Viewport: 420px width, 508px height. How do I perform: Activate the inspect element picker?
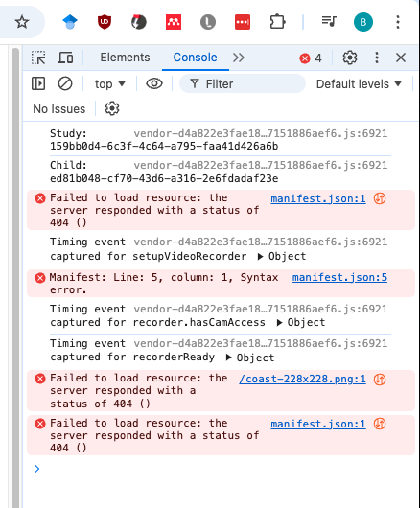tap(38, 58)
